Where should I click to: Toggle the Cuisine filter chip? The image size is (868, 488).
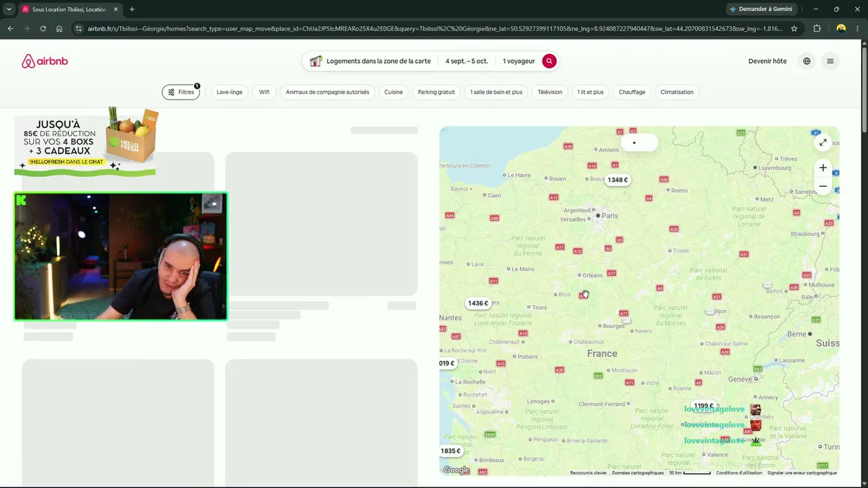point(393,92)
